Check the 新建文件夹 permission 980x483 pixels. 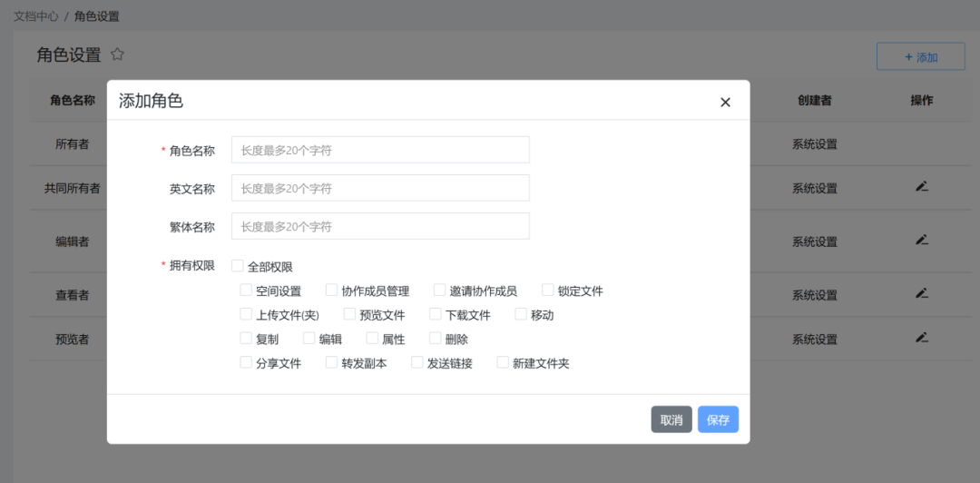pyautogui.click(x=503, y=362)
